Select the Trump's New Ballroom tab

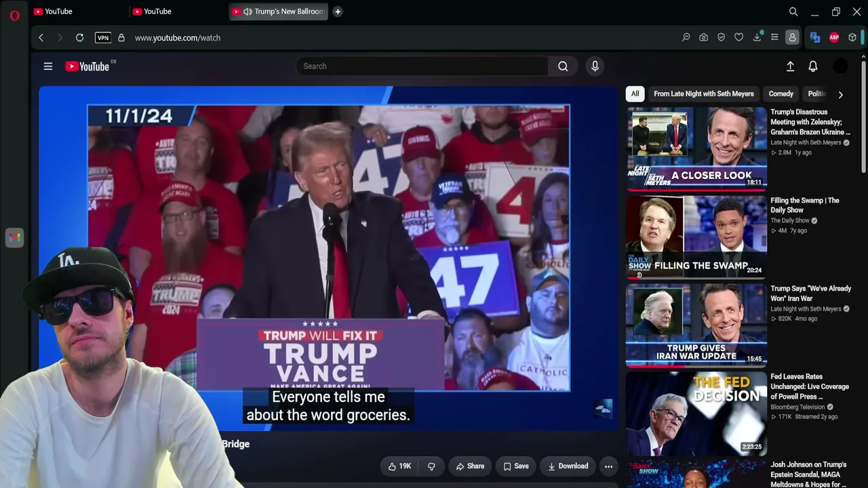[x=278, y=12]
